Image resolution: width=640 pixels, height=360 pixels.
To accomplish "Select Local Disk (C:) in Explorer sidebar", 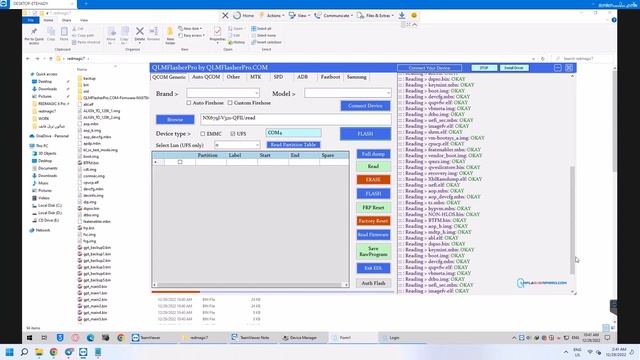I will click(49, 205).
